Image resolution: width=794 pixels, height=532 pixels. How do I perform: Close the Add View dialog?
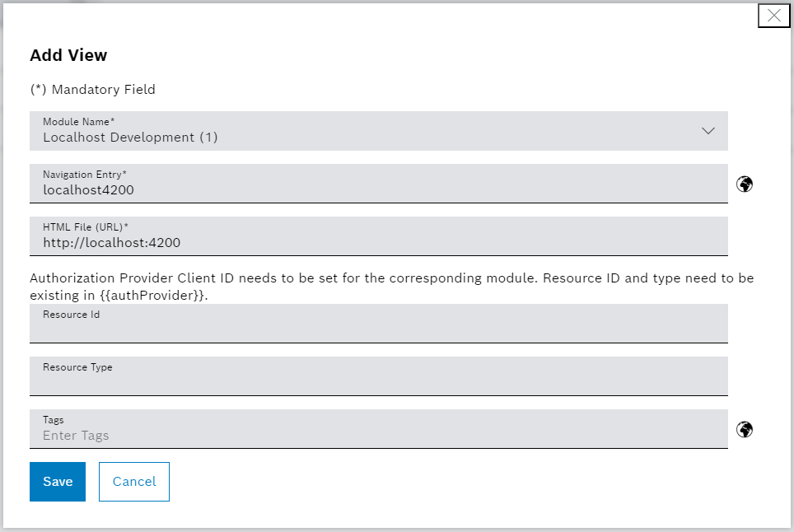(773, 16)
